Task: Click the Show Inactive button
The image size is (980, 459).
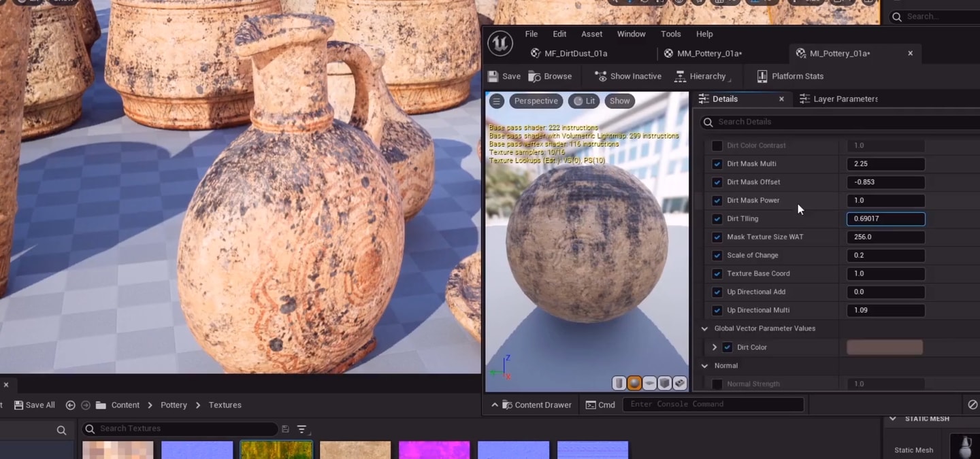Action: tap(627, 76)
